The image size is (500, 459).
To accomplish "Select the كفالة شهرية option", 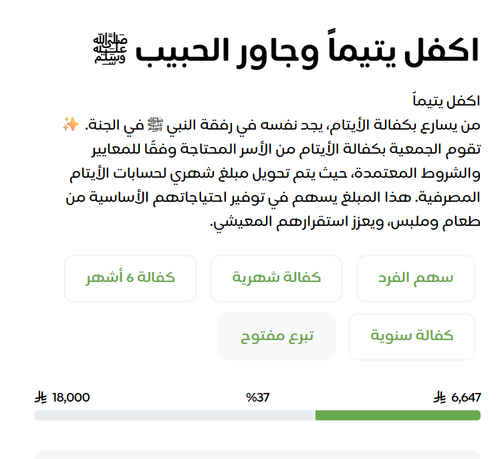I will tap(276, 278).
